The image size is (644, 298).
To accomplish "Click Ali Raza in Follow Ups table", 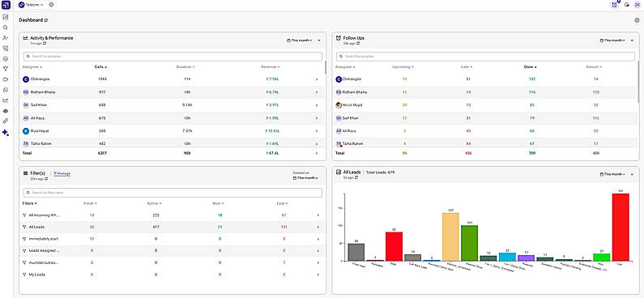I will 349,131.
